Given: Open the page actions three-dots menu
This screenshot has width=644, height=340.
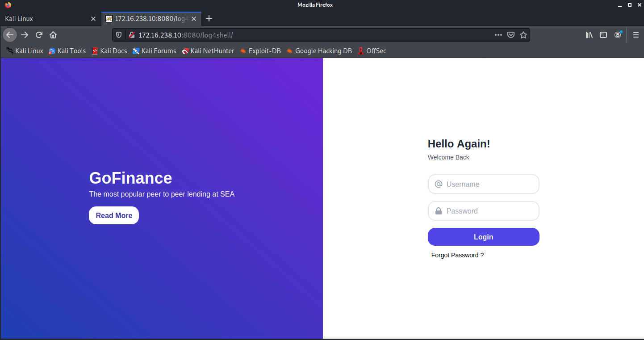Looking at the screenshot, I should pyautogui.click(x=498, y=35).
